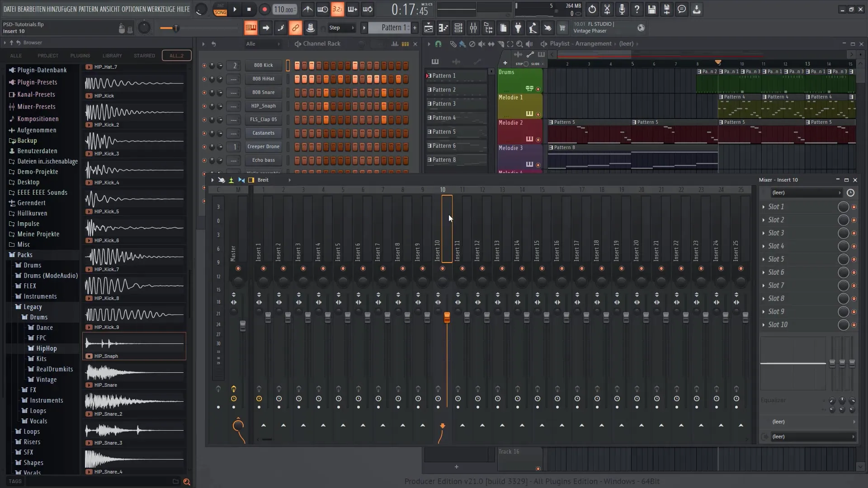
Task: Select the STARRED tab in browser
Action: [x=144, y=56]
